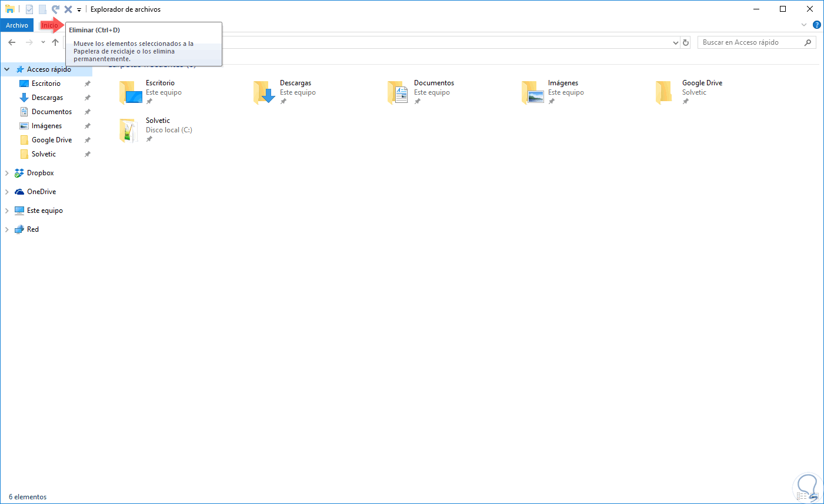
Task: Open the recent locations dropdown arrow
Action: (43, 42)
